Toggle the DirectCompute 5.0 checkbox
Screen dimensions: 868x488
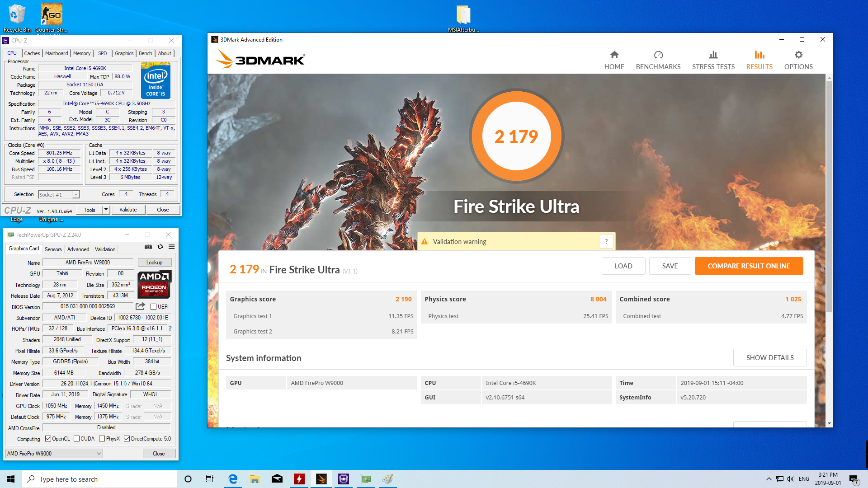coord(127,438)
